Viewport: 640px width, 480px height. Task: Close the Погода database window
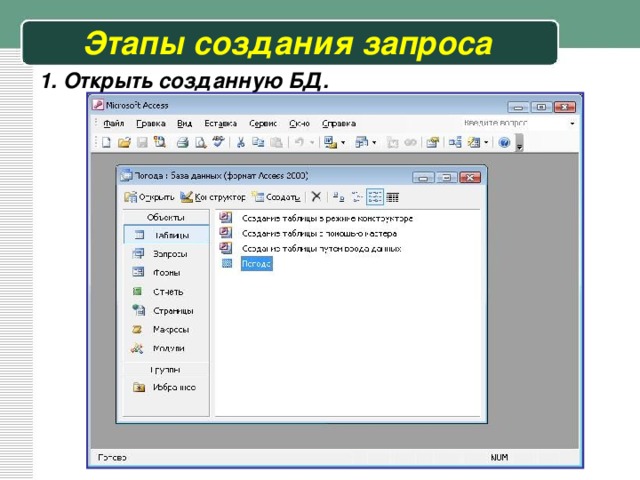pos(470,178)
